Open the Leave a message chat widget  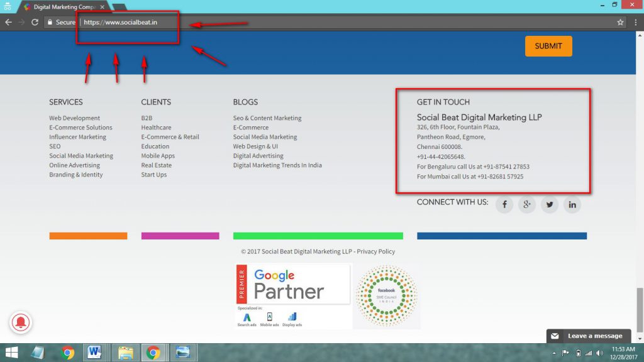(x=589, y=336)
